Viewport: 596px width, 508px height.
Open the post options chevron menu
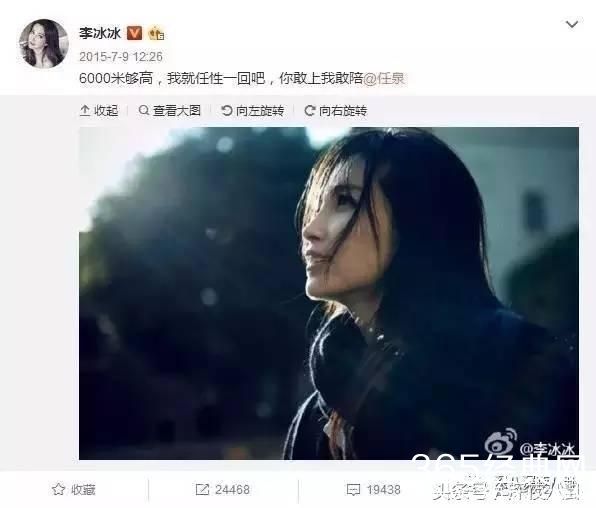[572, 25]
